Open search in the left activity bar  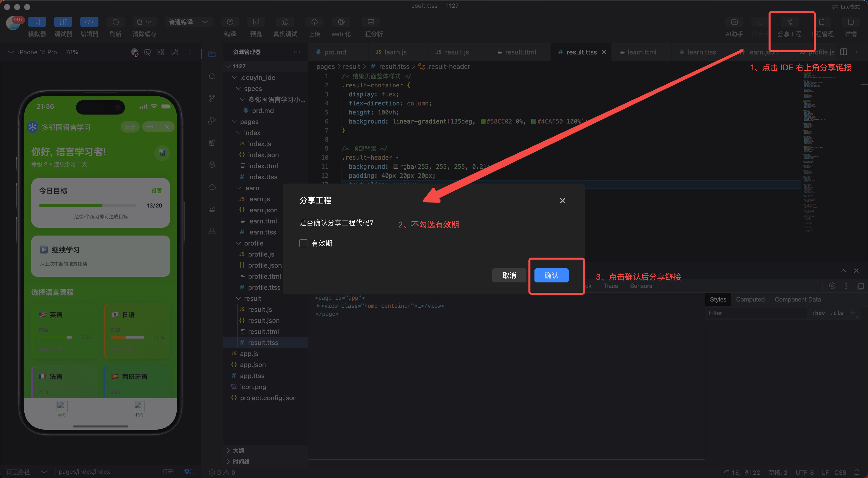click(x=212, y=76)
